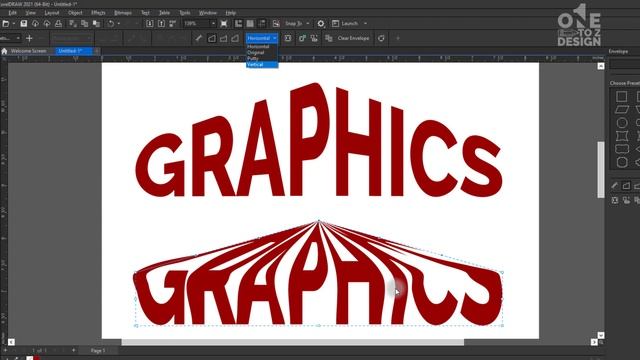
Task: Open the Edit menu
Action: coord(12,13)
